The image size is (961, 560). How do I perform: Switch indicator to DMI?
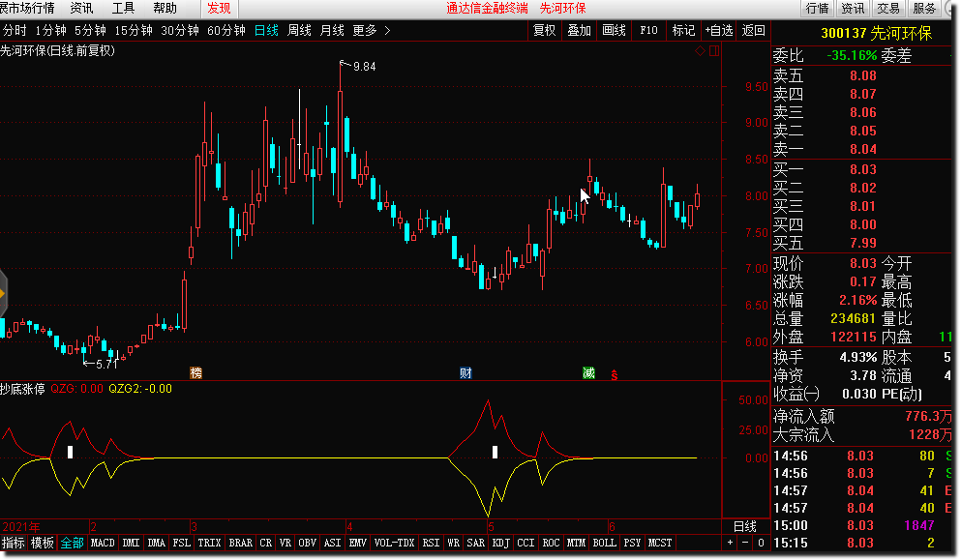(131, 543)
